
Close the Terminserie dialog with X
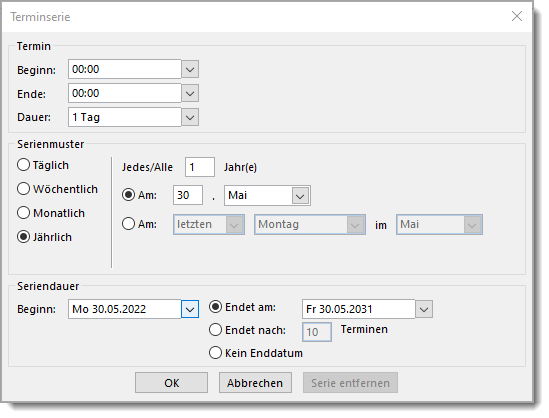click(517, 16)
